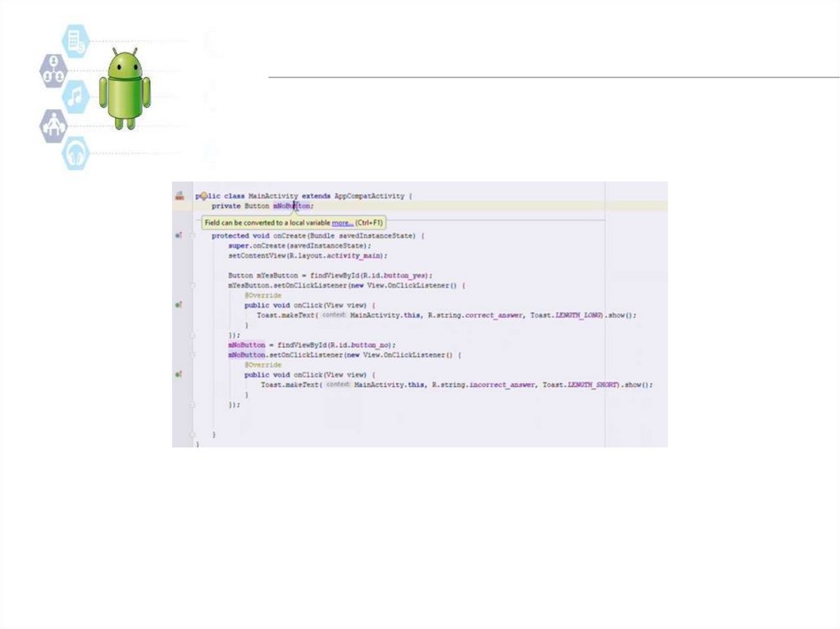Click the 'savedInstanceState' parameter in the onCreate signature
The height and width of the screenshot is (629, 840).
coord(377,235)
